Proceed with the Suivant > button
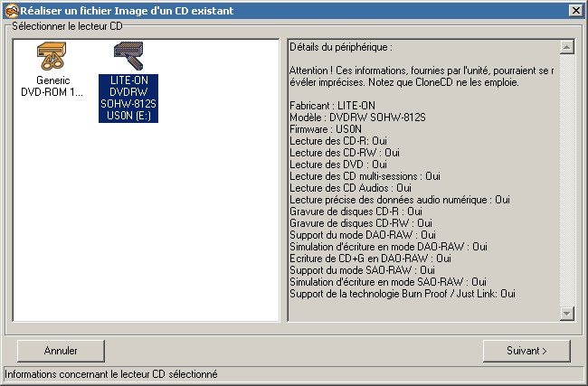Screen dimensions: 588x386 click(526, 351)
